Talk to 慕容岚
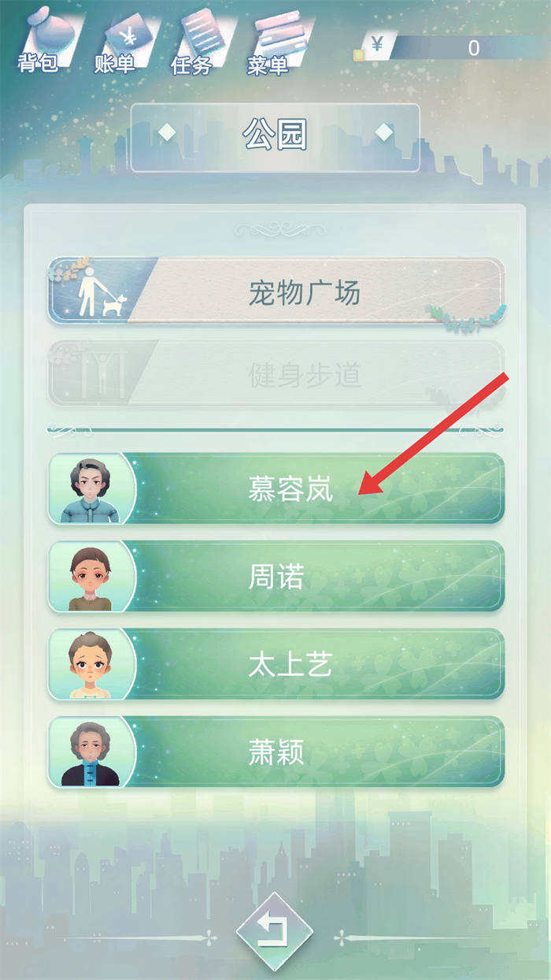 click(275, 488)
